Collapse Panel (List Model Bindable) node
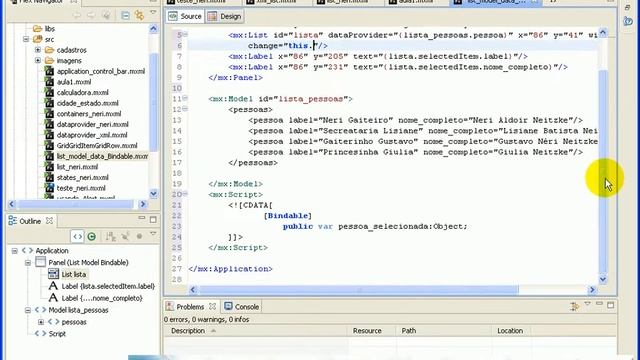 click(28, 262)
